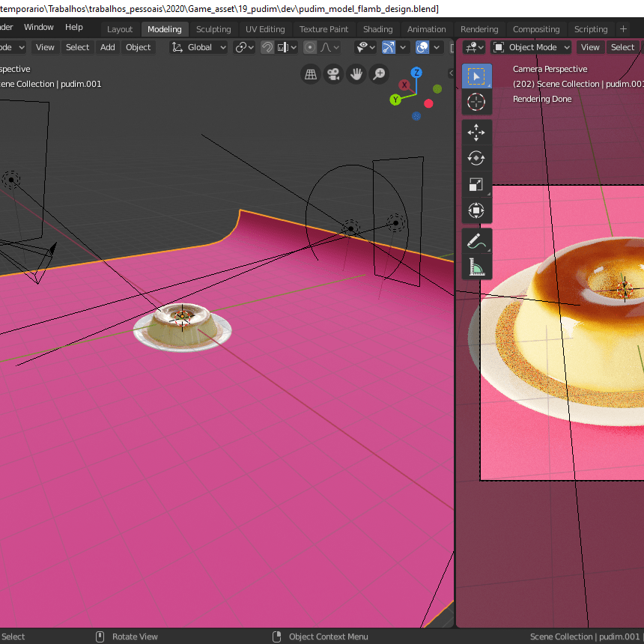Toggle snapping magnet in header
The height and width of the screenshot is (644, 644).
[x=267, y=47]
